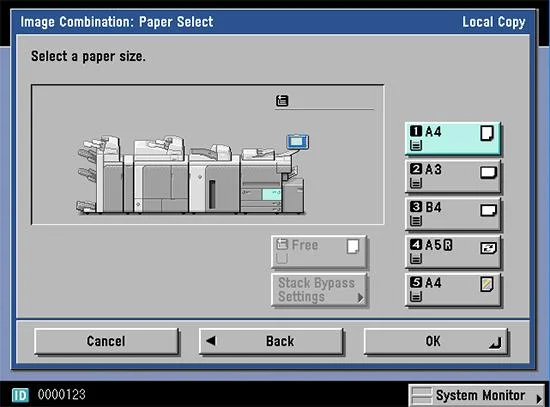Choose drawer 4 A5R paper
The height and width of the screenshot is (407, 550).
click(x=452, y=252)
